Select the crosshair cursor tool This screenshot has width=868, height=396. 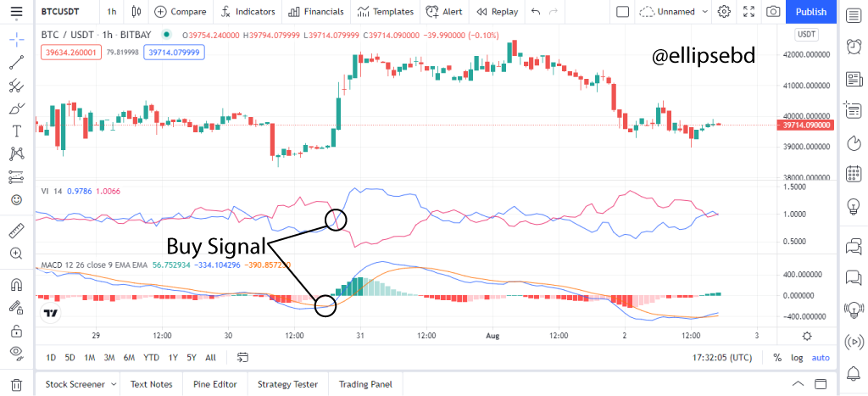16,39
